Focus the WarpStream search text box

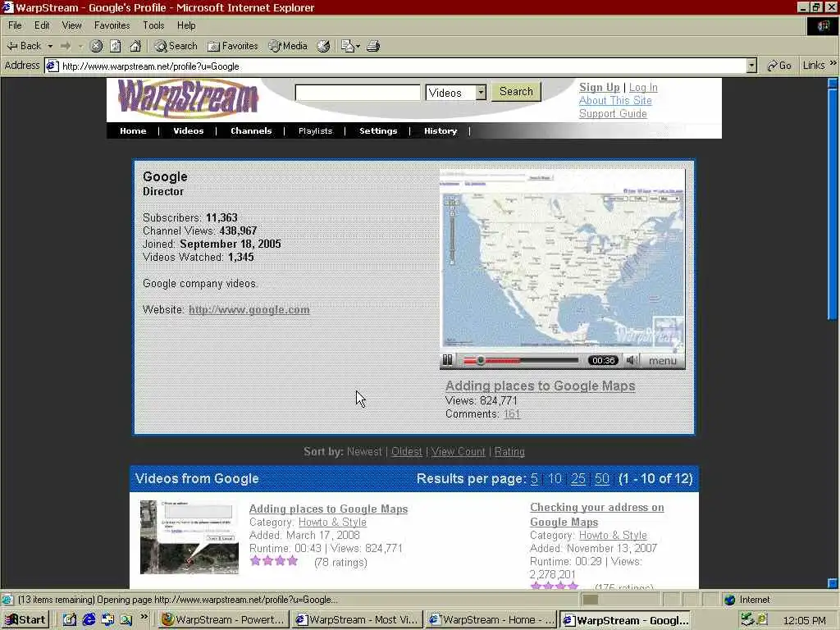[x=358, y=92]
